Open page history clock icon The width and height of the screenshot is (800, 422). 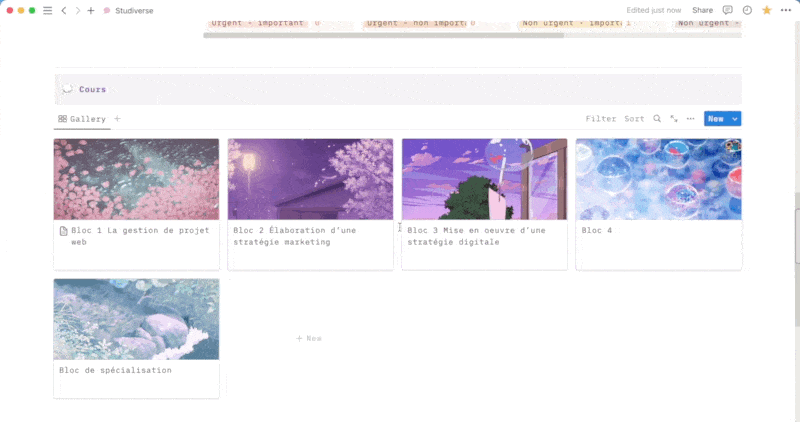747,10
